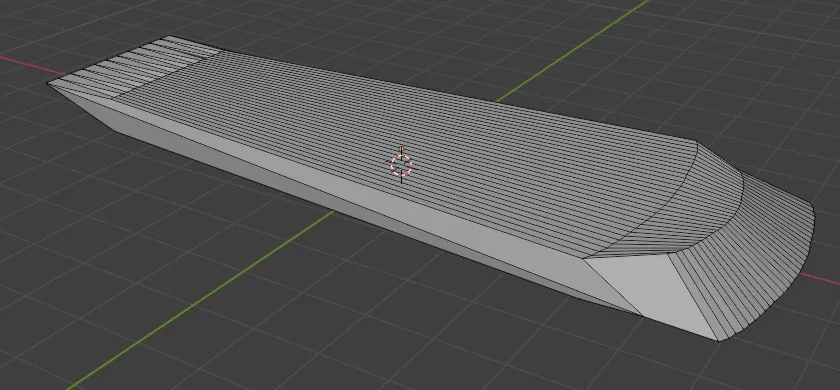Select the large finely ribbed top face
Screen dimensions: 840x390
[x=407, y=150]
